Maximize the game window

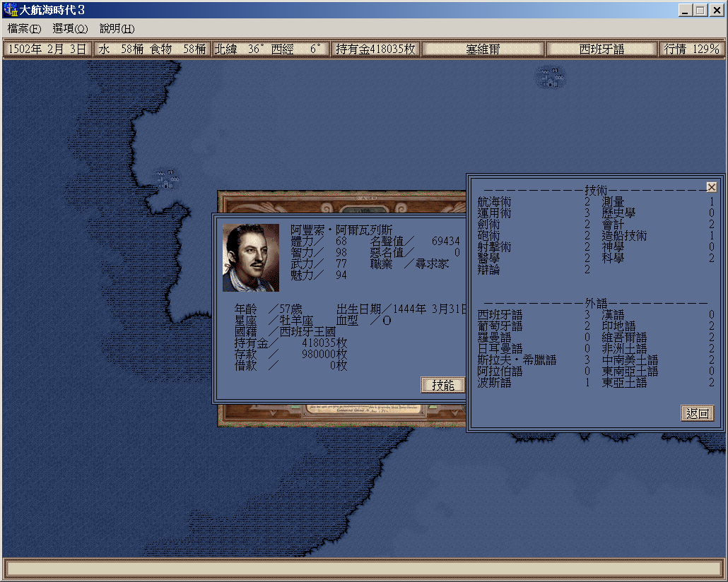pos(700,10)
